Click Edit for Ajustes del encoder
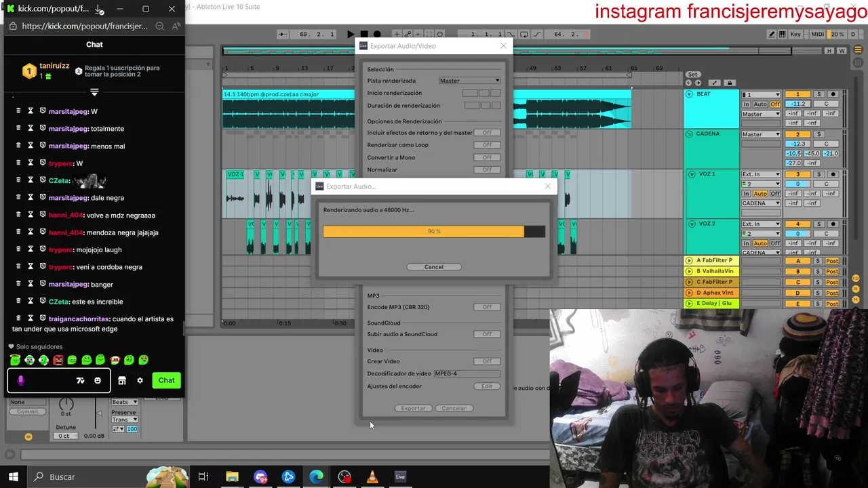 [x=487, y=386]
